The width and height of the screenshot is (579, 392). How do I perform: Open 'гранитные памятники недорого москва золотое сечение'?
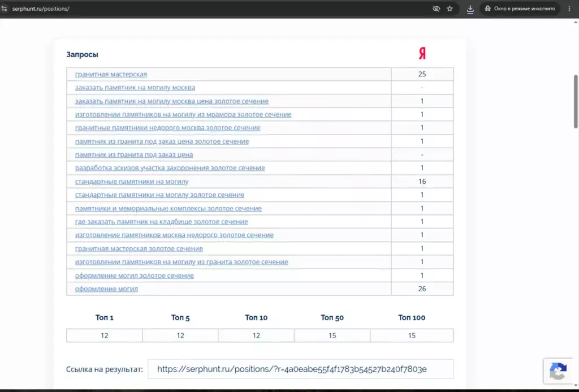(167, 128)
